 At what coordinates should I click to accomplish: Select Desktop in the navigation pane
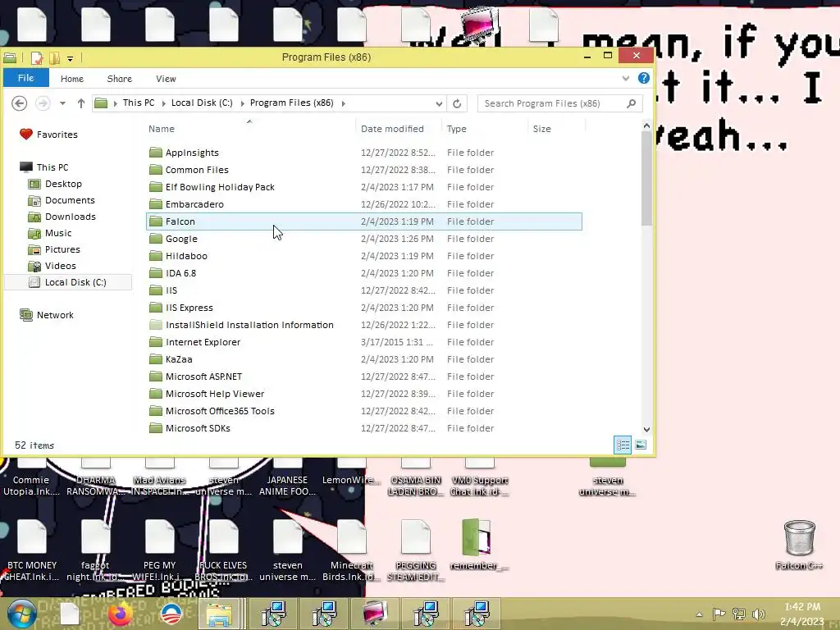point(63,184)
